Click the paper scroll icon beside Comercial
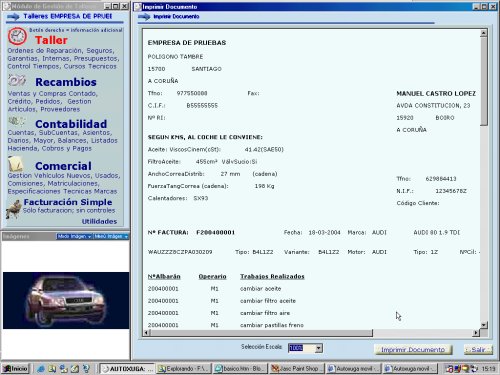 (15, 164)
